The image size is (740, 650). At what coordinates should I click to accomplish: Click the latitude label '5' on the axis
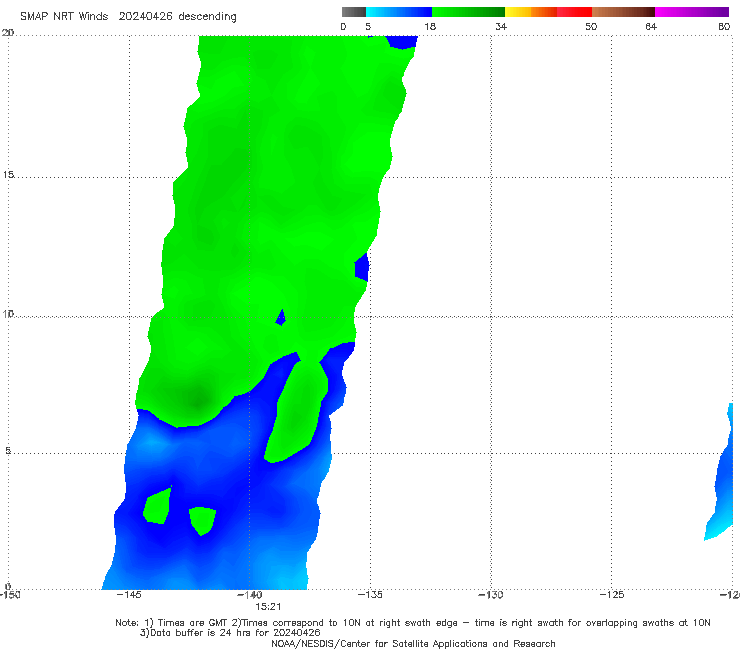[8, 450]
